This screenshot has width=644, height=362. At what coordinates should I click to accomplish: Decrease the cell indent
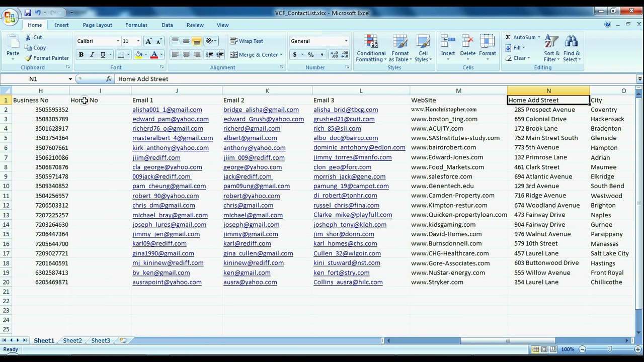click(x=209, y=55)
